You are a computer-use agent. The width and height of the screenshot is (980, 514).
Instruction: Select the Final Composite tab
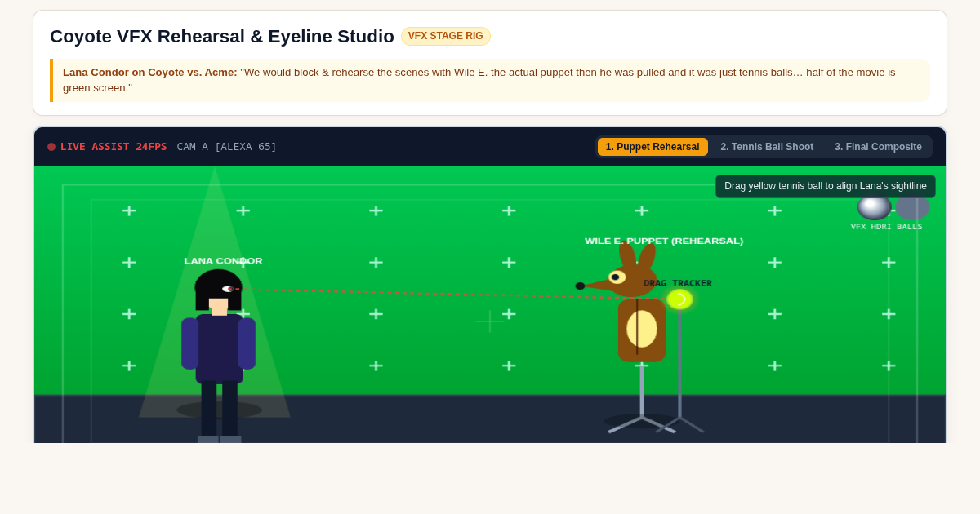pyautogui.click(x=878, y=147)
